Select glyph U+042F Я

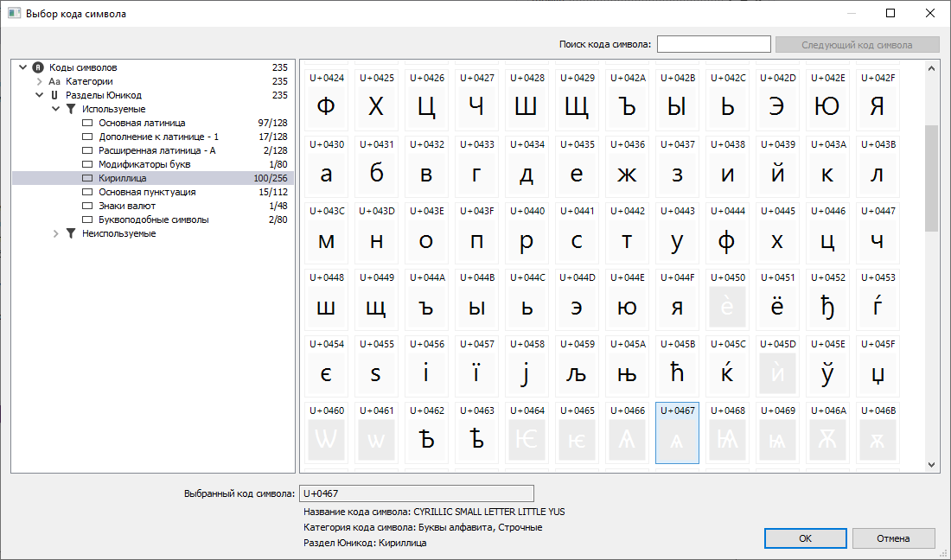pos(878,100)
